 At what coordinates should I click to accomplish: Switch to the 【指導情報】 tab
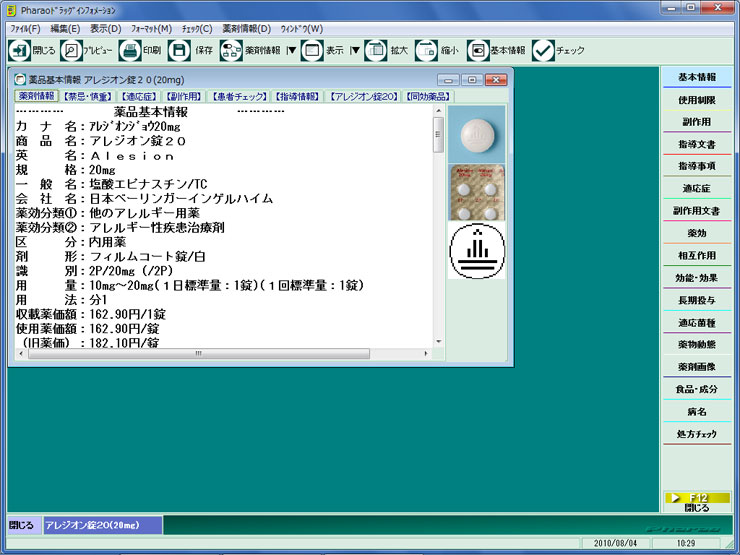coord(297,96)
